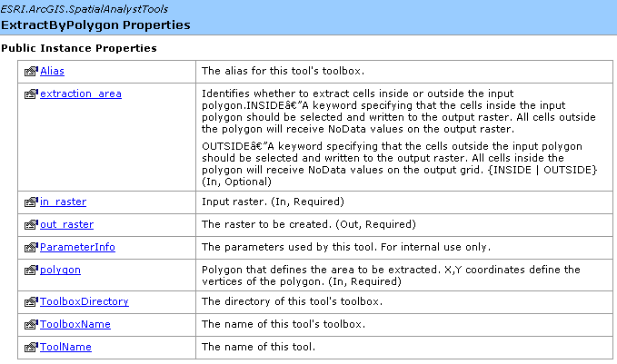617x364 pixels.
Task: Open the Alias property link
Action: click(x=52, y=71)
